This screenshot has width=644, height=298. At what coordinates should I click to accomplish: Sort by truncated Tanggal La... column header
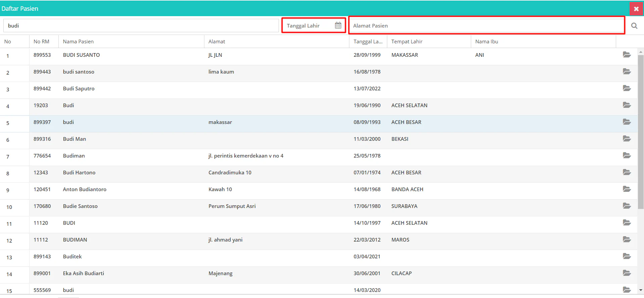(x=368, y=42)
